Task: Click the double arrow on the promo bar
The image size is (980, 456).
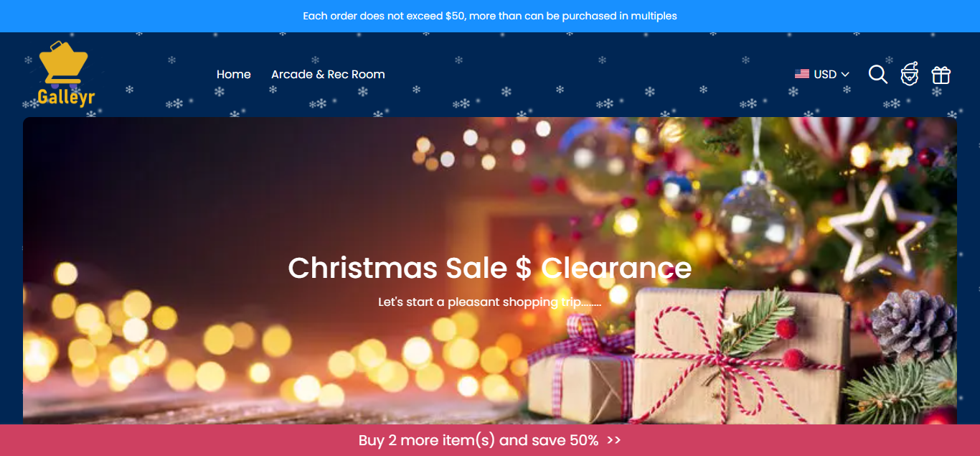Action: tap(613, 440)
